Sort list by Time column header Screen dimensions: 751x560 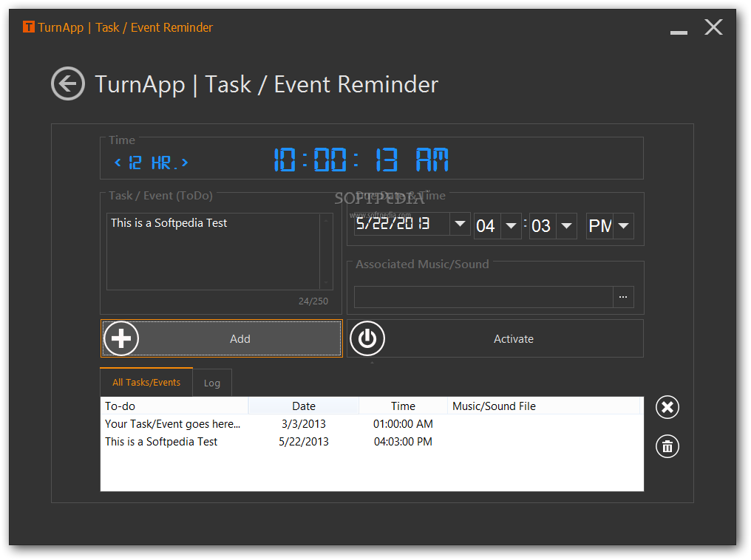click(x=403, y=406)
